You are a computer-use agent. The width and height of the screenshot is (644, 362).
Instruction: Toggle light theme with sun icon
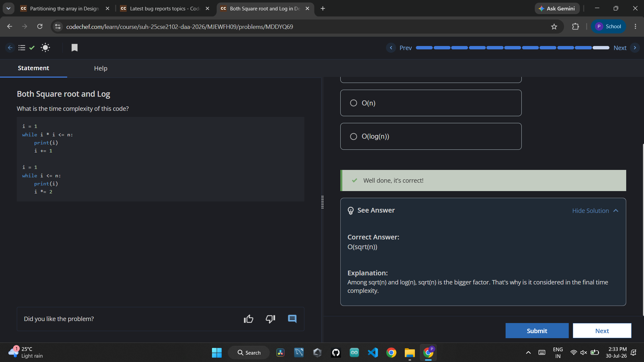[x=45, y=48]
